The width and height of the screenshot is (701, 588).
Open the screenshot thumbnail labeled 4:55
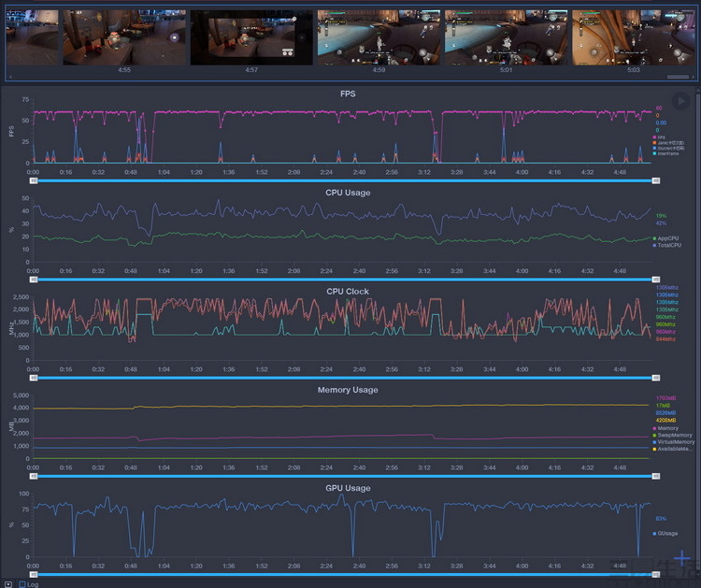pyautogui.click(x=124, y=37)
